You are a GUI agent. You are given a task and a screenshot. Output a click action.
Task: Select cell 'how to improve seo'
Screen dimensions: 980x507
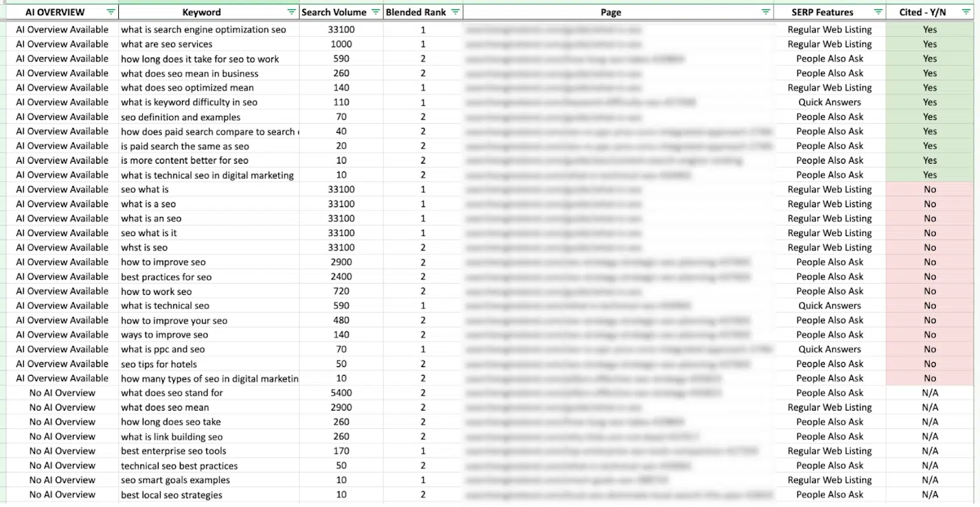pos(209,262)
